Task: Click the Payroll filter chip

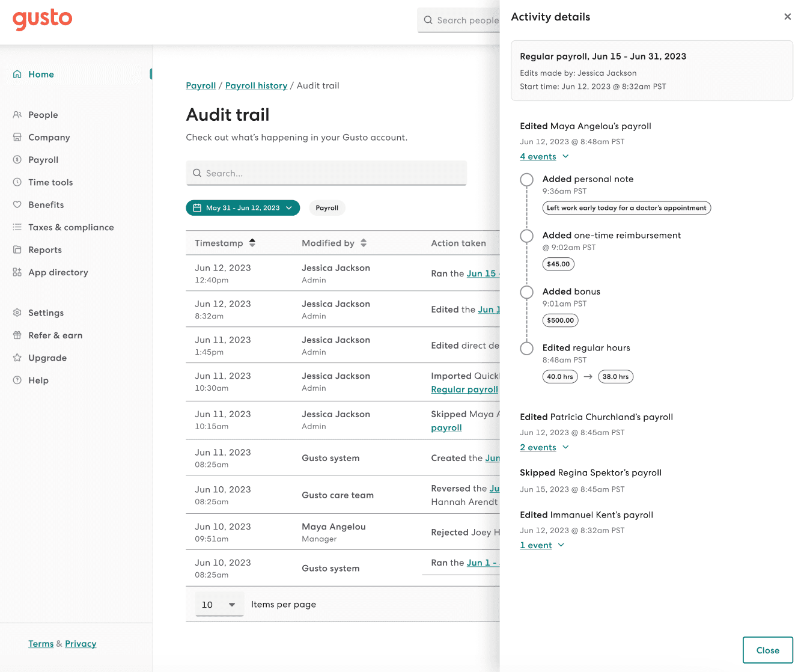Action: pyautogui.click(x=327, y=208)
